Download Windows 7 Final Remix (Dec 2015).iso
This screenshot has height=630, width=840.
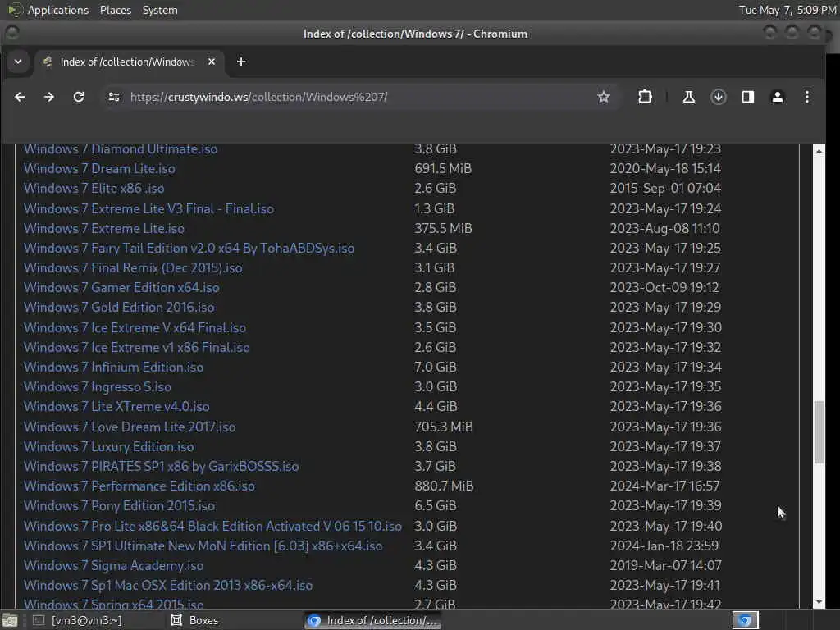tap(133, 268)
